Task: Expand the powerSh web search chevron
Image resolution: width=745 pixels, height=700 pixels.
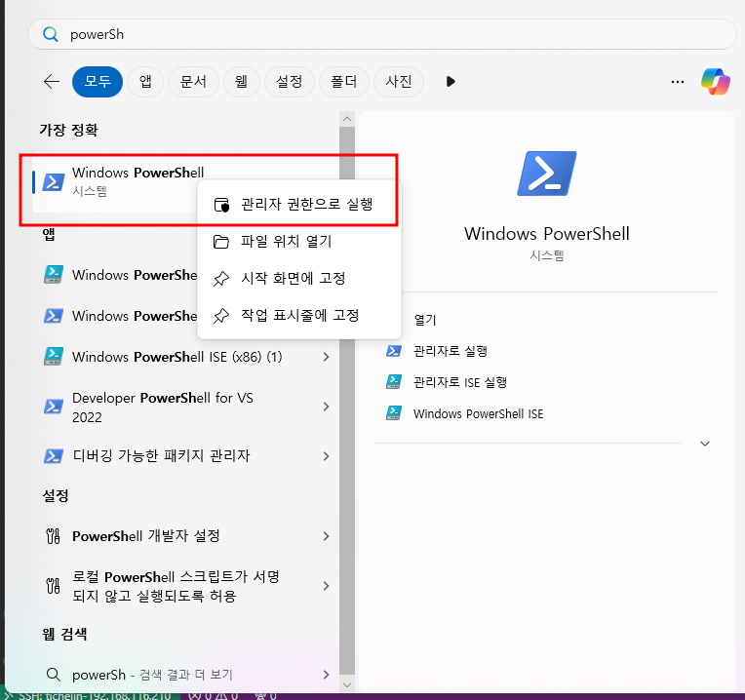Action: point(326,675)
